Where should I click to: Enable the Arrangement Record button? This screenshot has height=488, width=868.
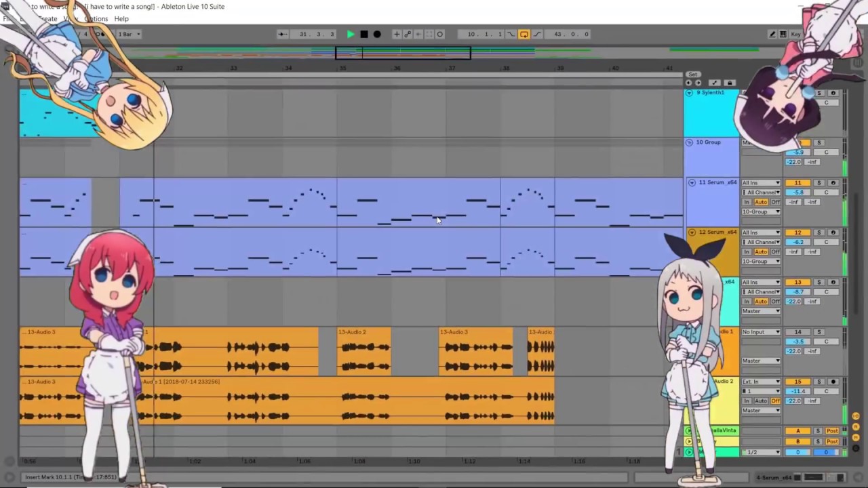(x=377, y=34)
